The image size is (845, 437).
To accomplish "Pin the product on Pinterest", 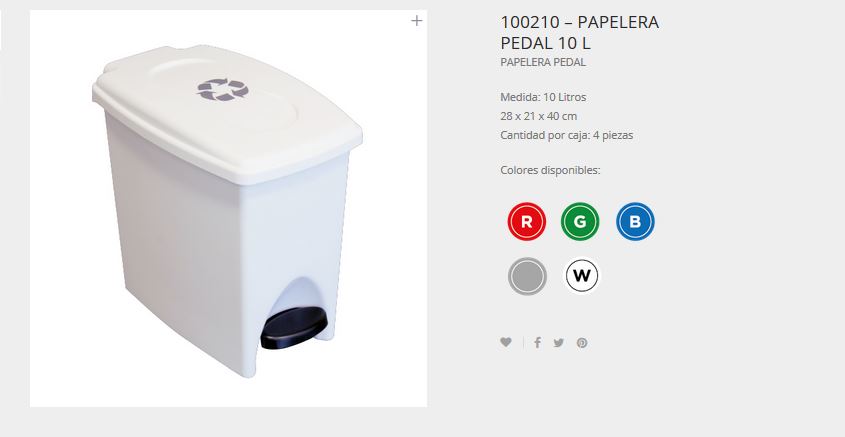I will [x=582, y=343].
